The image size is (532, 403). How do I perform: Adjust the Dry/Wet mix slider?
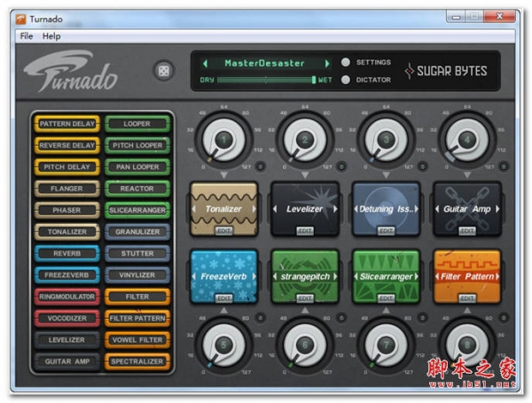(266, 80)
